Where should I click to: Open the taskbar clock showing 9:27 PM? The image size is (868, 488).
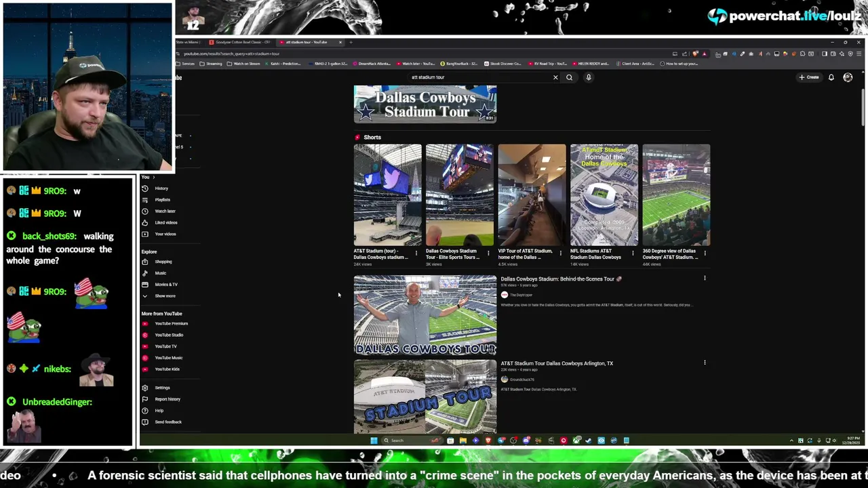(x=852, y=441)
